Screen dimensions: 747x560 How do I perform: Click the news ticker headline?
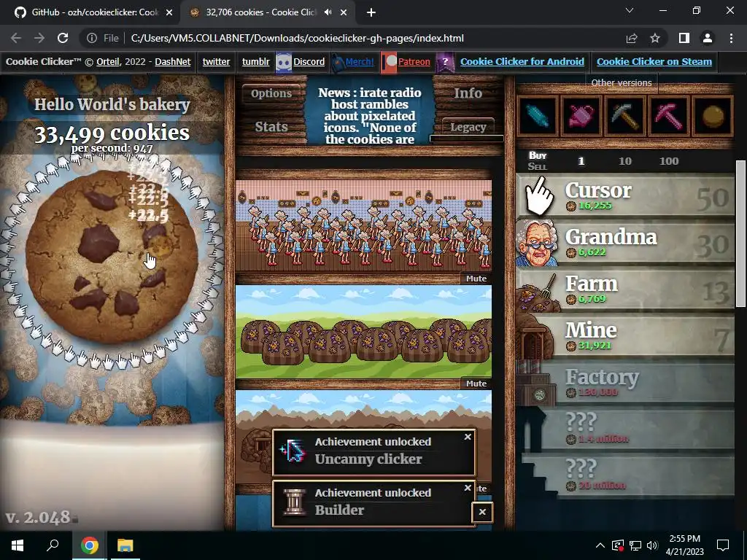[370, 116]
